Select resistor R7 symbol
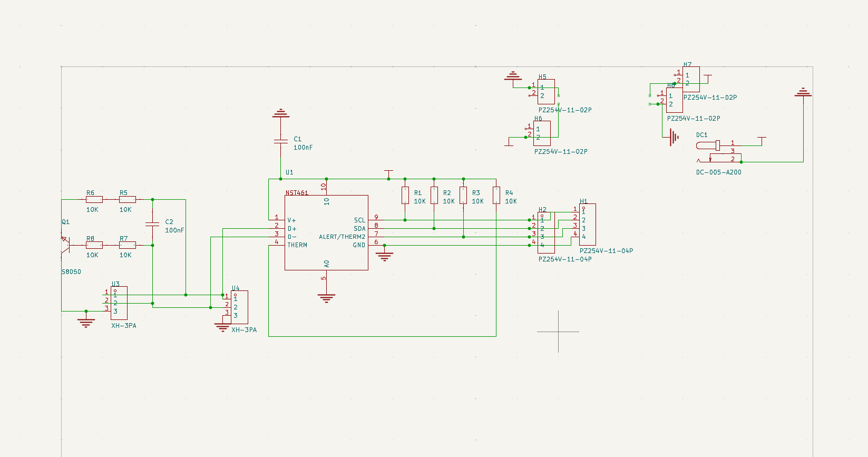The image size is (868, 457). pyautogui.click(x=127, y=245)
